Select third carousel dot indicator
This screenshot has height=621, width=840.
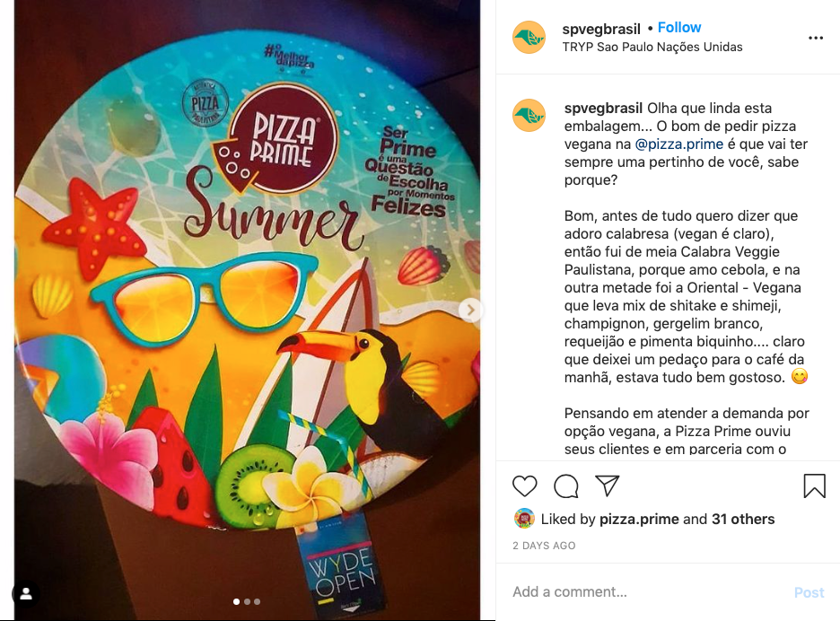(258, 602)
